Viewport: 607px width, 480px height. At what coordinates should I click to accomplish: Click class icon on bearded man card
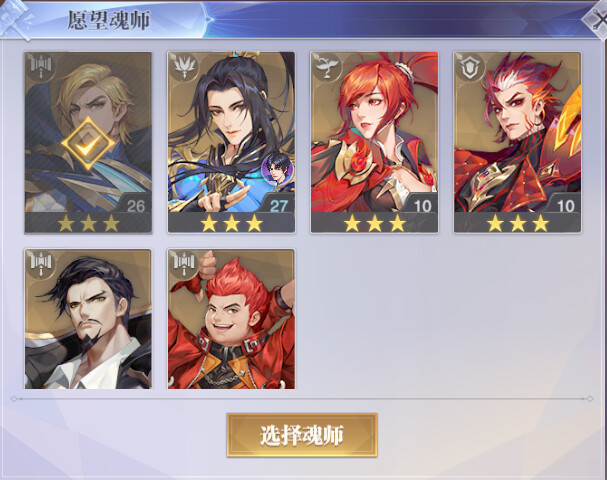point(41,264)
